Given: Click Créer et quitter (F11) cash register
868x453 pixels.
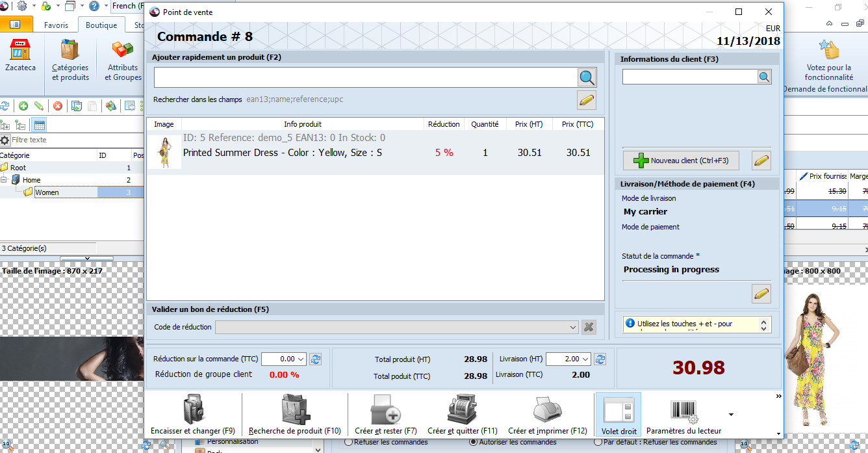Looking at the screenshot, I should pos(462,410).
